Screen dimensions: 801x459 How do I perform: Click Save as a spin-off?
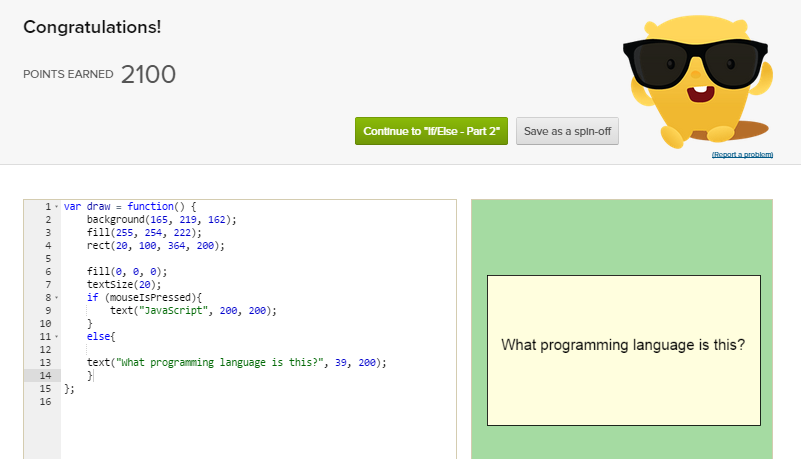[567, 131]
